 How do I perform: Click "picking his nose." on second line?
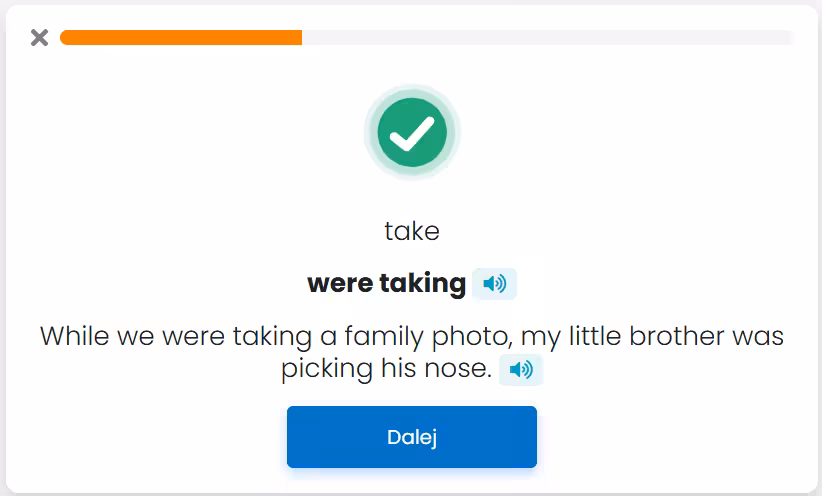(386, 370)
